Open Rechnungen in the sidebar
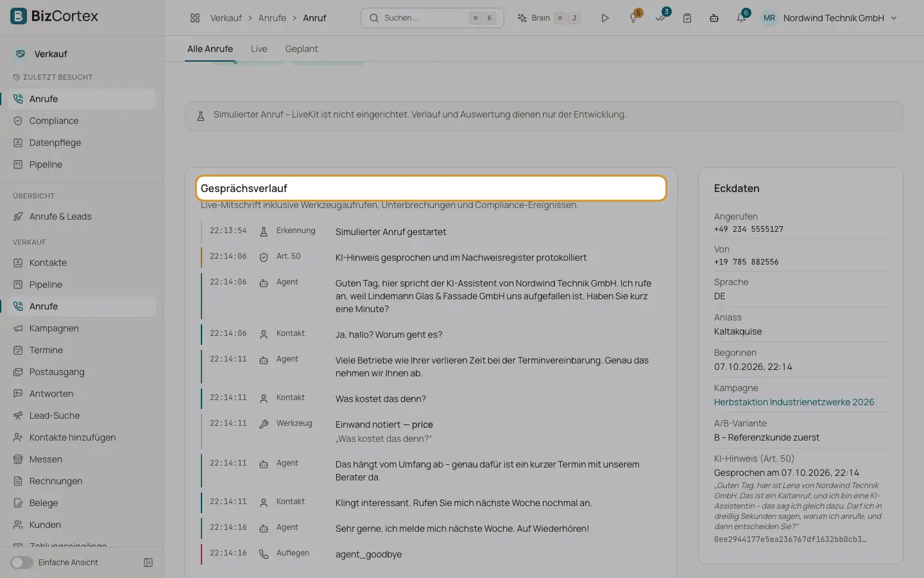 (82, 481)
